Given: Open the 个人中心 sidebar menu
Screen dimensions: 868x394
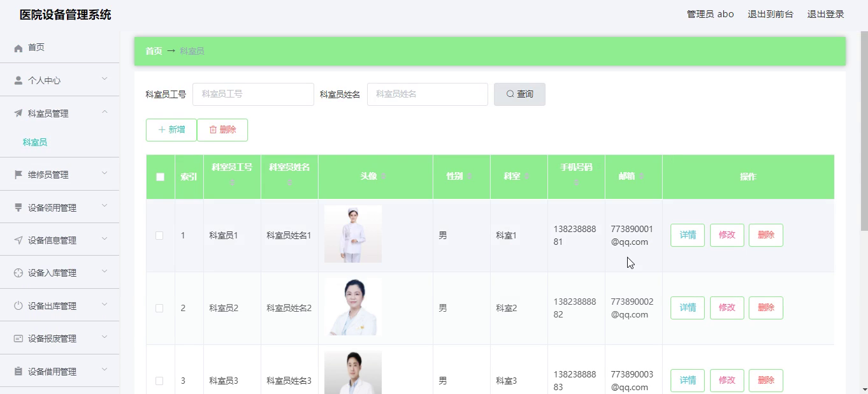Looking at the screenshot, I should point(60,80).
